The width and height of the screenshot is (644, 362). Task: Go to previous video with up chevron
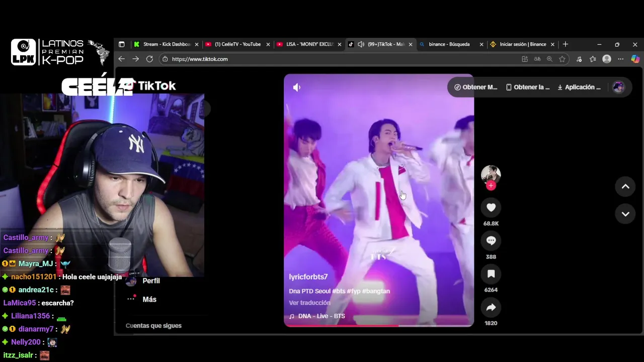click(625, 187)
